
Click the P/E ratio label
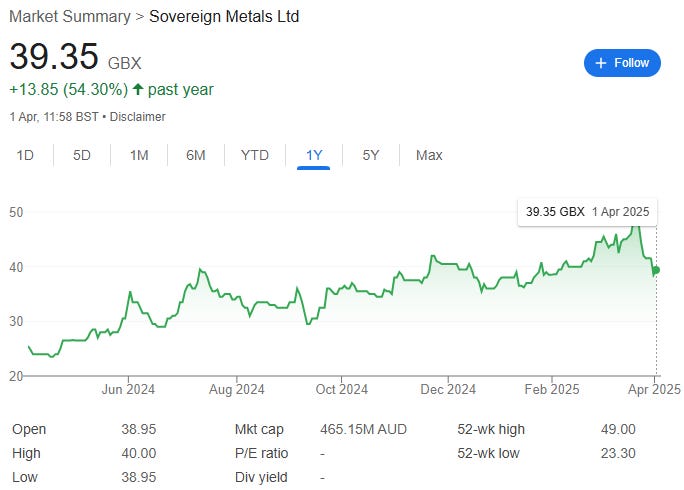click(261, 453)
